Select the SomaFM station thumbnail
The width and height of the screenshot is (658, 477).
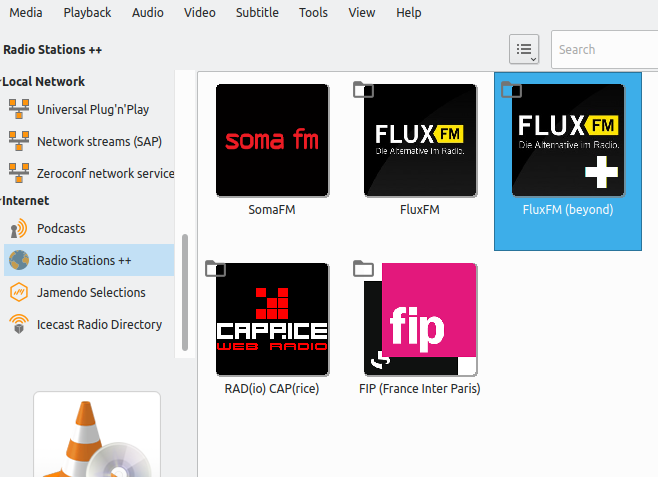[x=272, y=140]
